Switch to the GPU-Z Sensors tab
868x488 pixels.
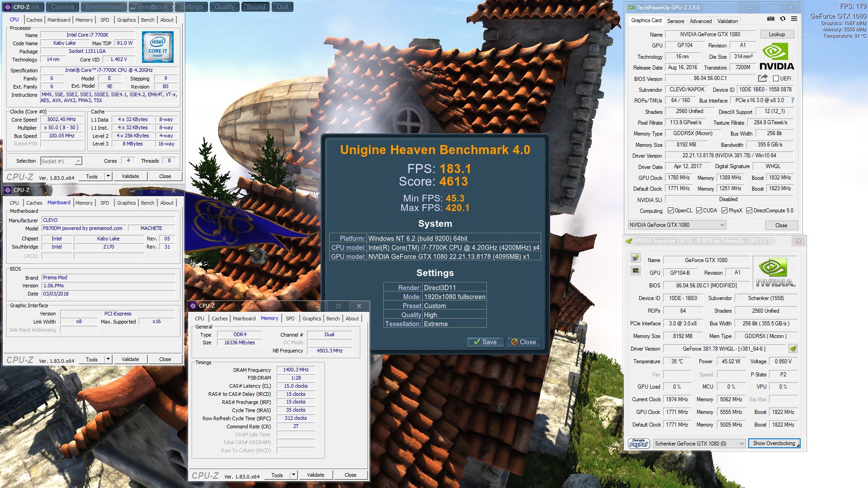675,21
